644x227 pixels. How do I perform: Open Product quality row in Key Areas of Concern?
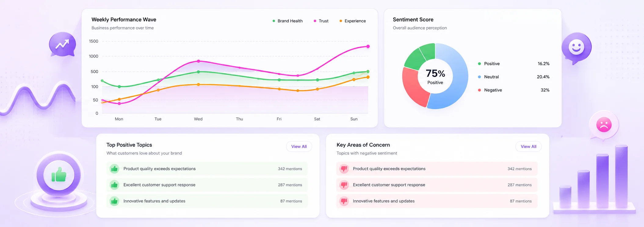click(x=437, y=169)
